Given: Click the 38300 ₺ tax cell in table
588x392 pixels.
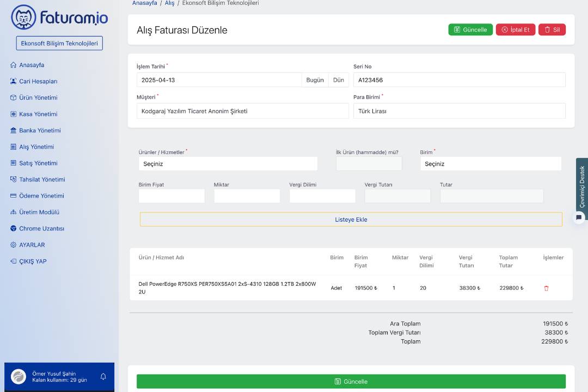Looking at the screenshot, I should pos(470,287).
